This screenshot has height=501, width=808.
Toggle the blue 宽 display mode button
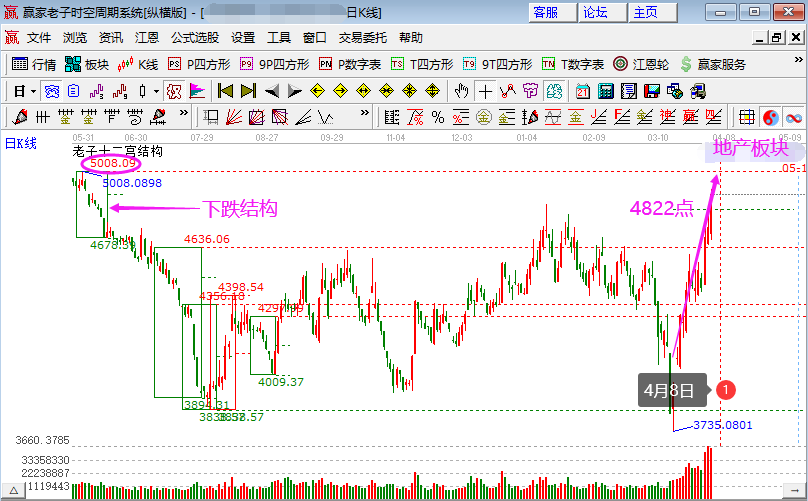(52, 92)
